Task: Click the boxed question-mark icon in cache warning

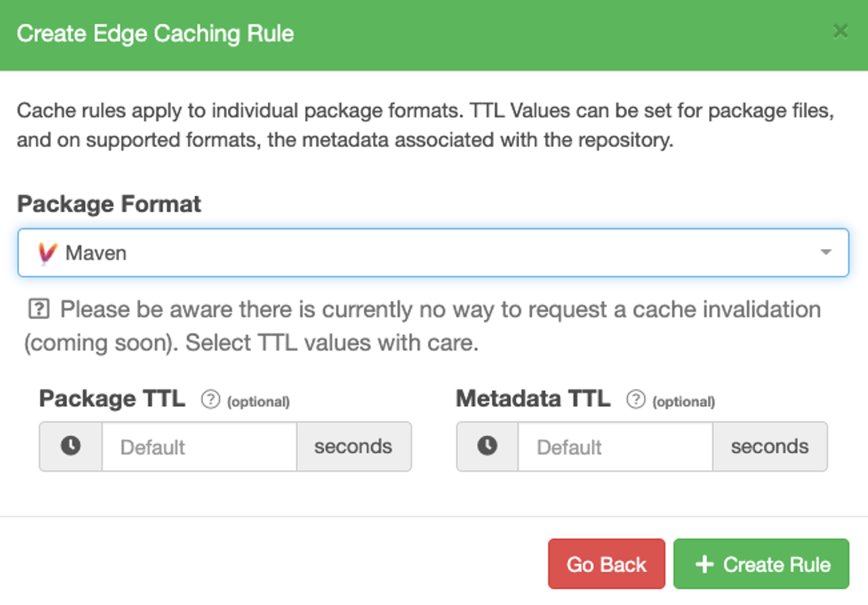Action: click(x=39, y=309)
